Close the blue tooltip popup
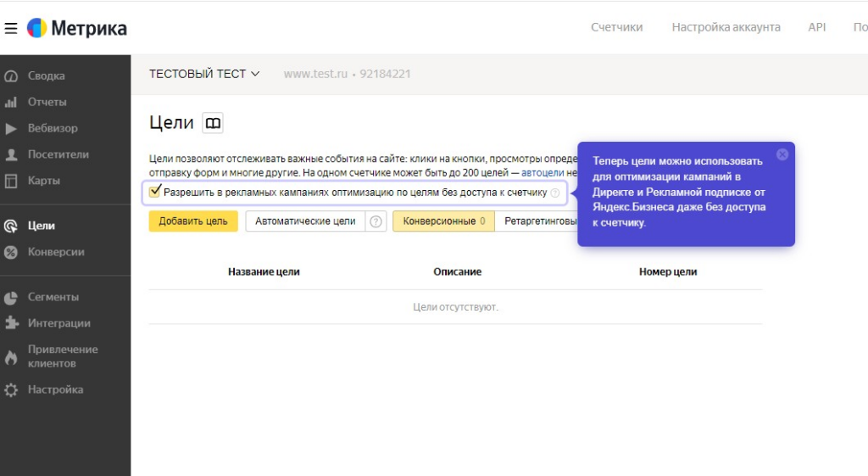868x476 pixels. tap(782, 154)
